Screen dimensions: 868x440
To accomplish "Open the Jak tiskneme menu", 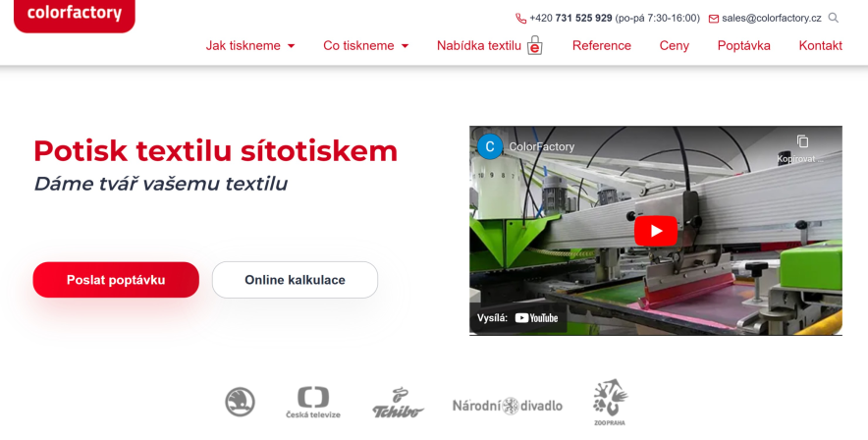I will (x=243, y=45).
